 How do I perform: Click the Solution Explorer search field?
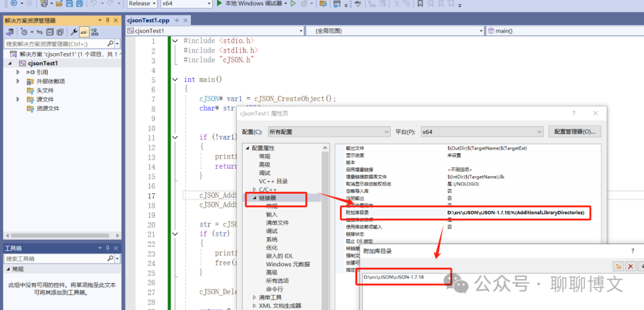click(56, 44)
